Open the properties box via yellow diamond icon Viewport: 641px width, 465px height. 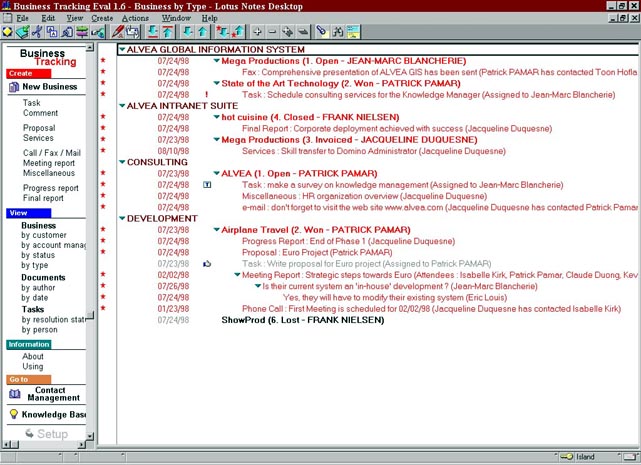click(x=7, y=31)
